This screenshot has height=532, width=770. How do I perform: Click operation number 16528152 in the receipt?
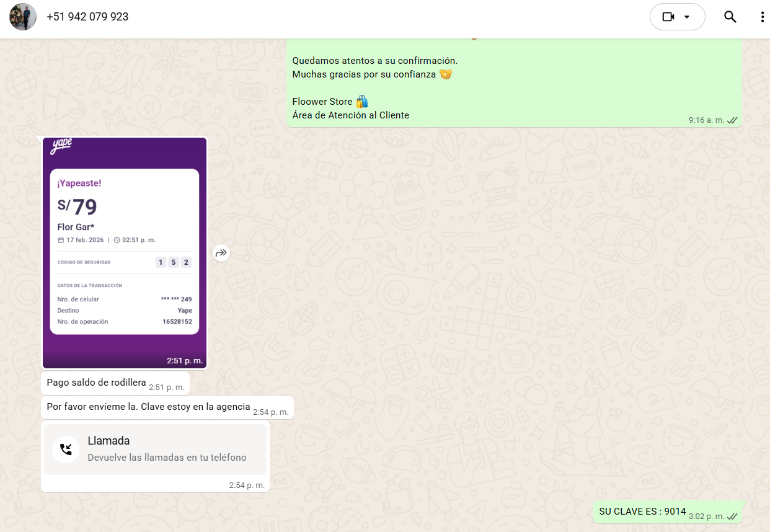tap(177, 322)
